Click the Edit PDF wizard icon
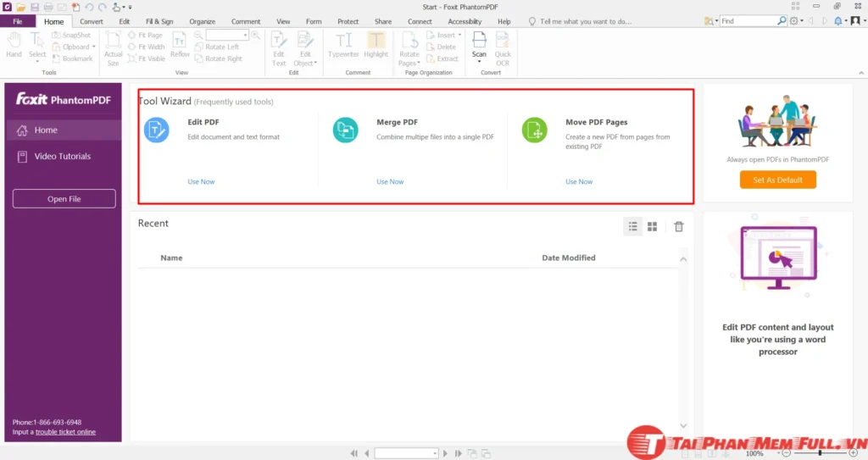 coord(157,130)
